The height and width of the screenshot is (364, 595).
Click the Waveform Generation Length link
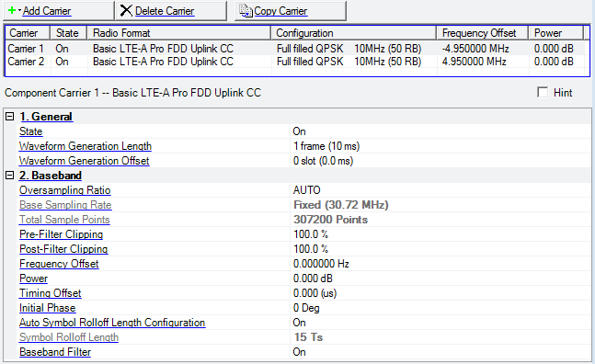(86, 146)
